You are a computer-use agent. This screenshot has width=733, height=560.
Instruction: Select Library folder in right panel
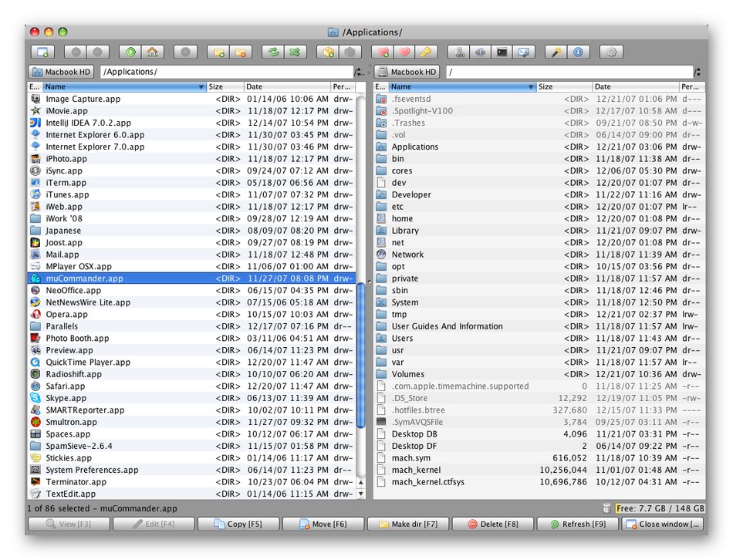539,231
